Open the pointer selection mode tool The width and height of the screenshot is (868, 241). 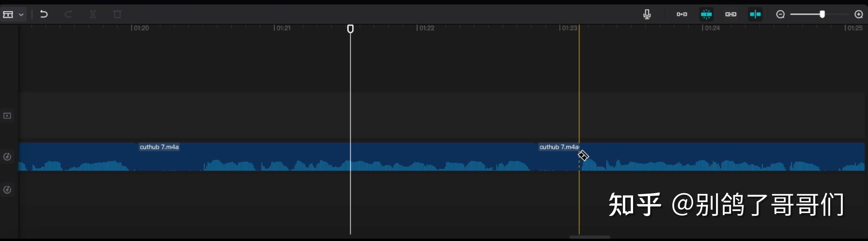click(x=8, y=14)
